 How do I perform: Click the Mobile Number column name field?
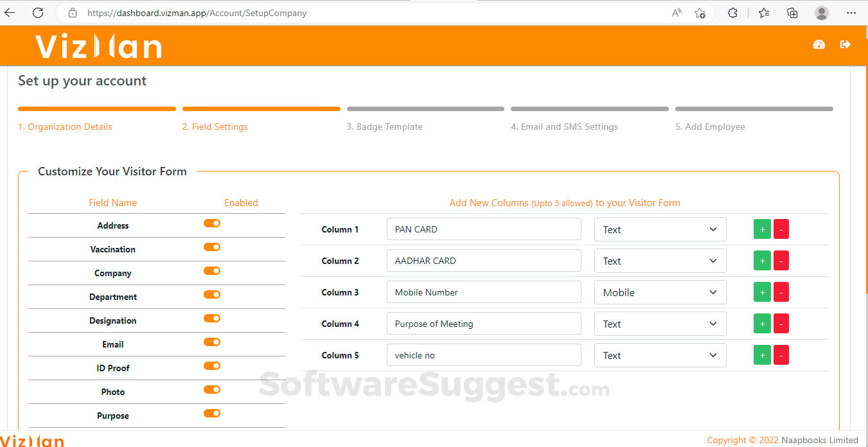point(484,292)
